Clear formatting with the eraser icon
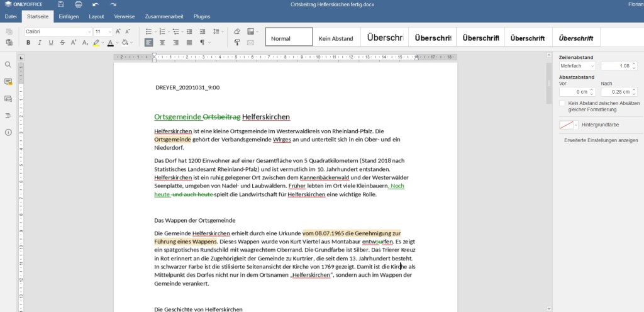This screenshot has width=644, height=312. click(x=236, y=31)
